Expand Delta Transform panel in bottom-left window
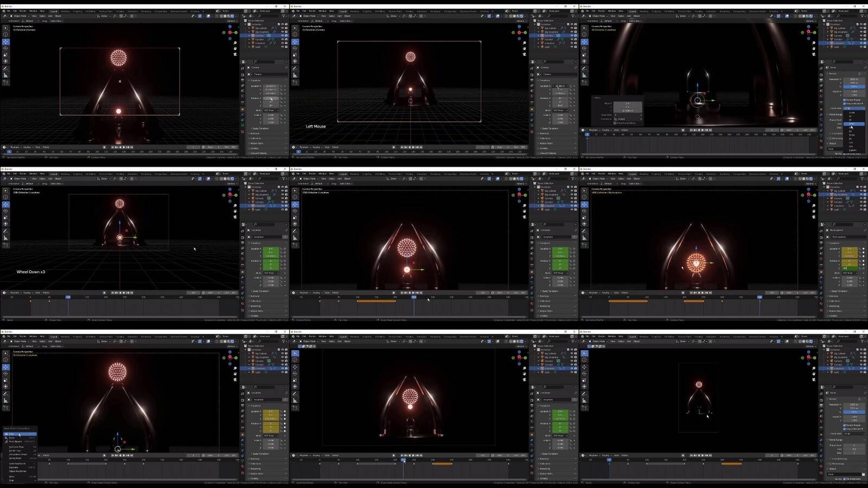 260,454
